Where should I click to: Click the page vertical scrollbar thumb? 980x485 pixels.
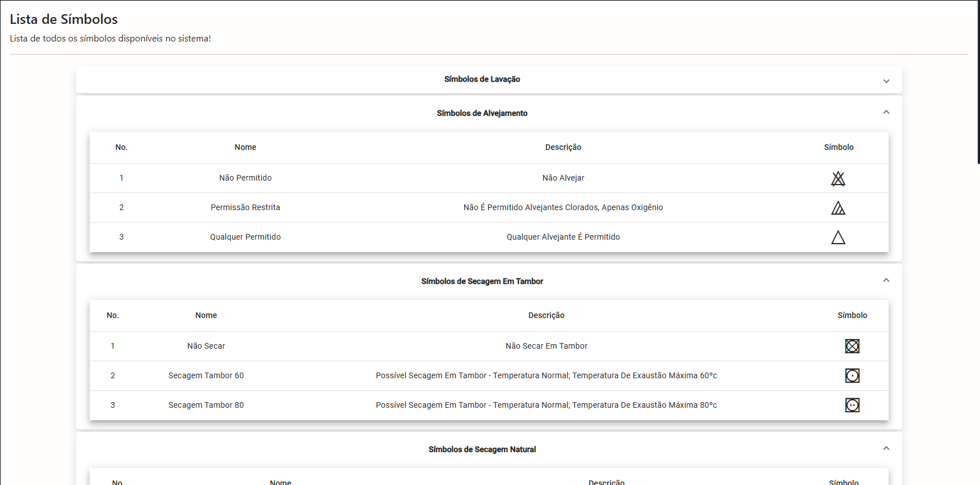click(978, 82)
